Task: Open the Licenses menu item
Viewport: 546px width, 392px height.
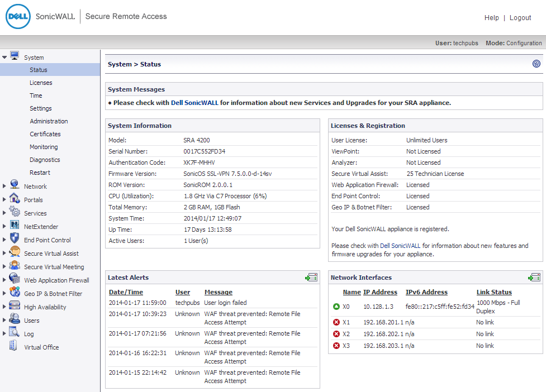Action: pyautogui.click(x=41, y=83)
